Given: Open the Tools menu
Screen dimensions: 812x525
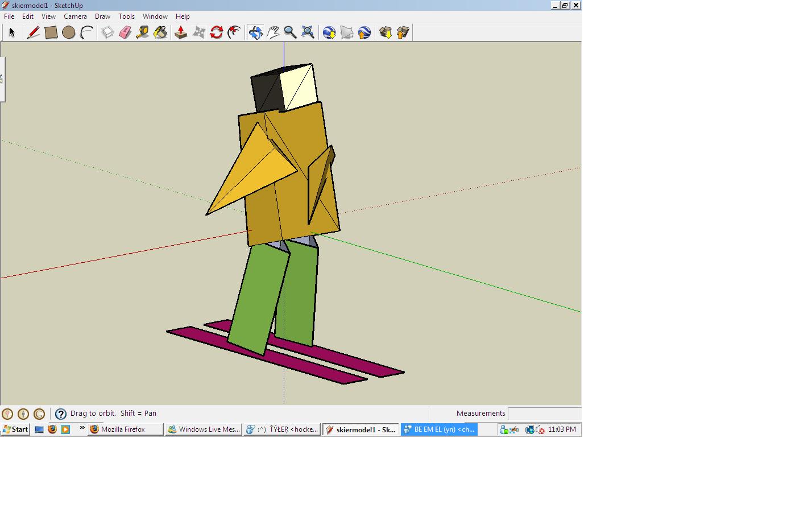Looking at the screenshot, I should click(x=126, y=16).
